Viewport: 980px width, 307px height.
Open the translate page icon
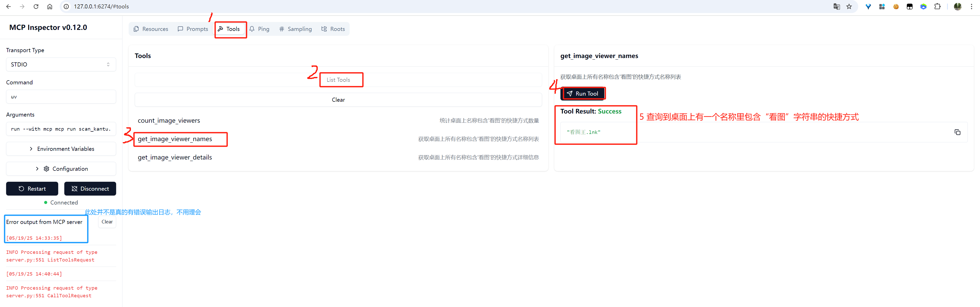coord(836,6)
